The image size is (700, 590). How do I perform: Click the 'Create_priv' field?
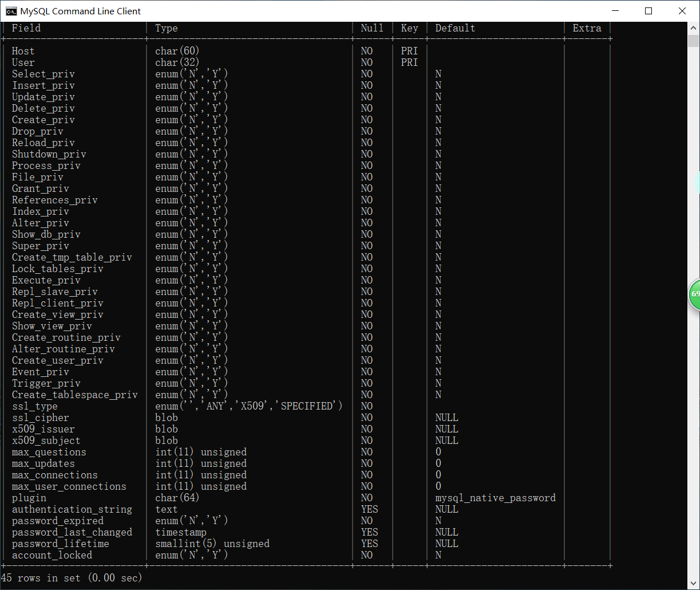(x=43, y=120)
